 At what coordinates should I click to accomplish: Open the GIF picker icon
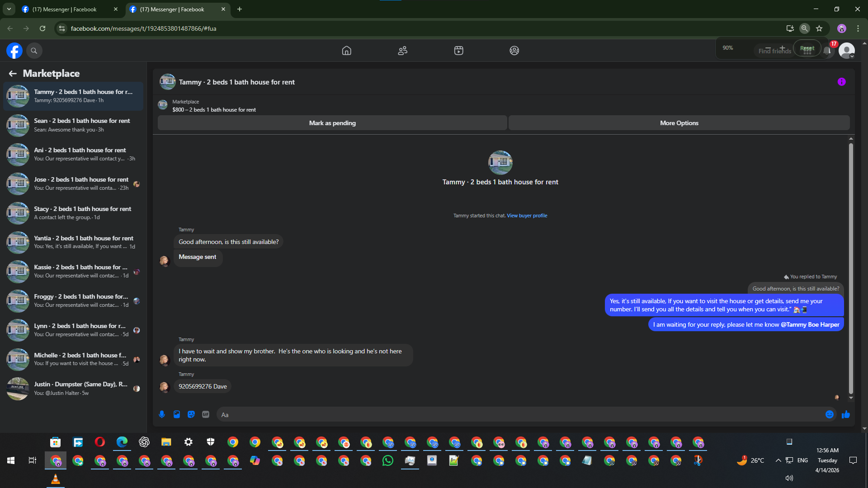click(x=206, y=414)
